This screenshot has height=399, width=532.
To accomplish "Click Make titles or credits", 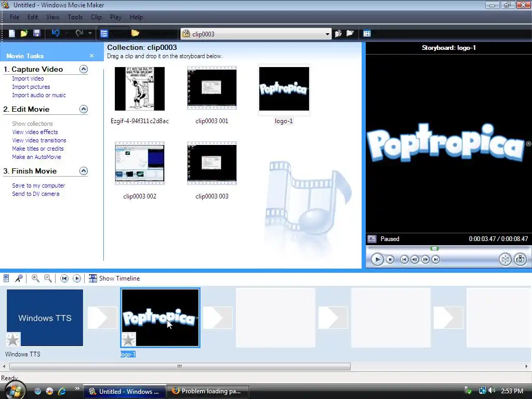I will coord(37,149).
